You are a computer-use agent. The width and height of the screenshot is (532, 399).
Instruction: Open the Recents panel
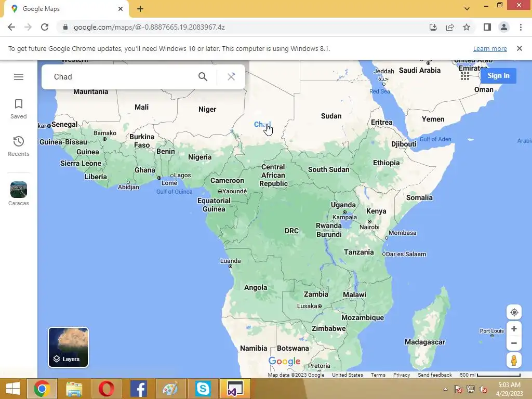[19, 146]
